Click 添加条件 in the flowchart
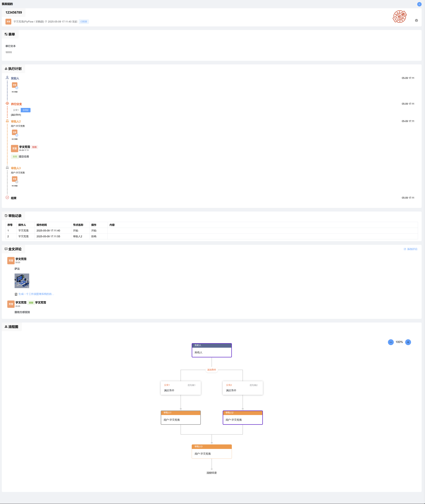Screen dimensions: 425x504 211,370
